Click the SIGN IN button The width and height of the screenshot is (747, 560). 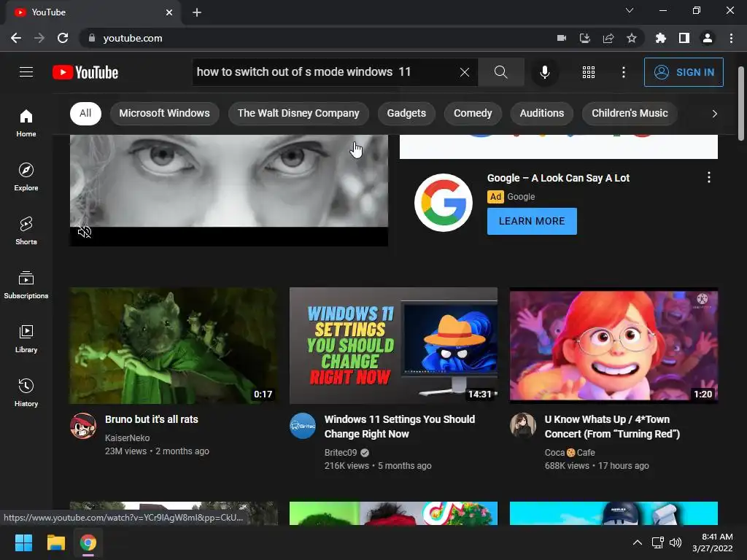684,72
